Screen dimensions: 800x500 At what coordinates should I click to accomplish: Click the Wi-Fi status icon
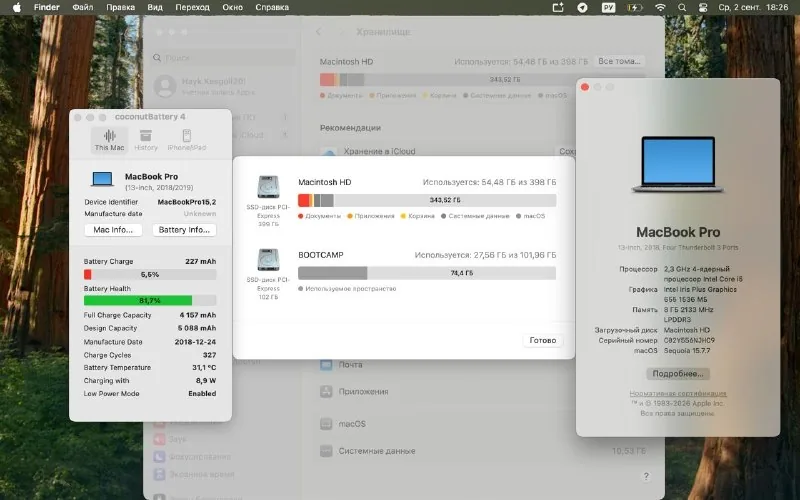[x=660, y=7]
